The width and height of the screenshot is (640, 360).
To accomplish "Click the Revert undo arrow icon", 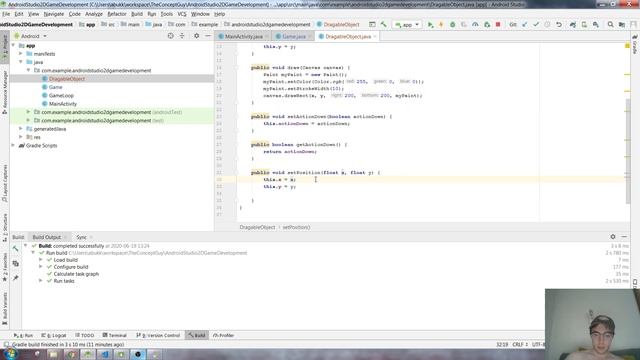I will [559, 24].
